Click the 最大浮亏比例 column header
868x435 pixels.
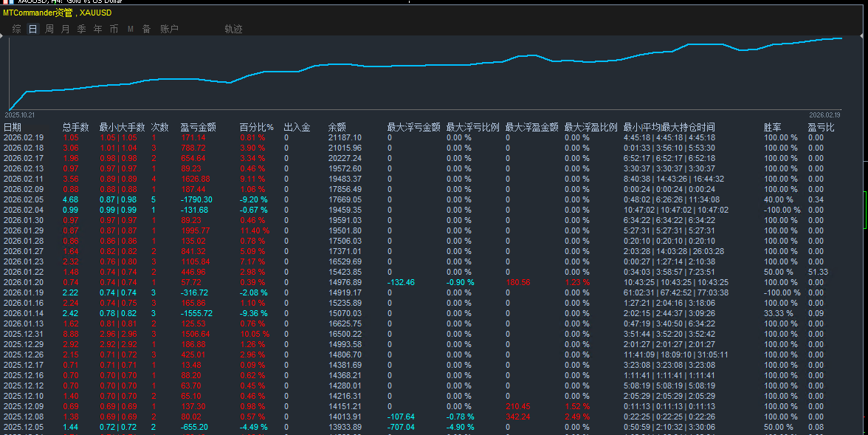472,128
